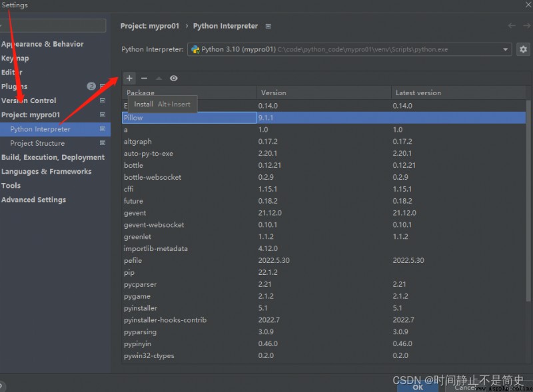533x392 pixels.
Task: Select the pywin32-ctypes package
Action: tap(324, 355)
